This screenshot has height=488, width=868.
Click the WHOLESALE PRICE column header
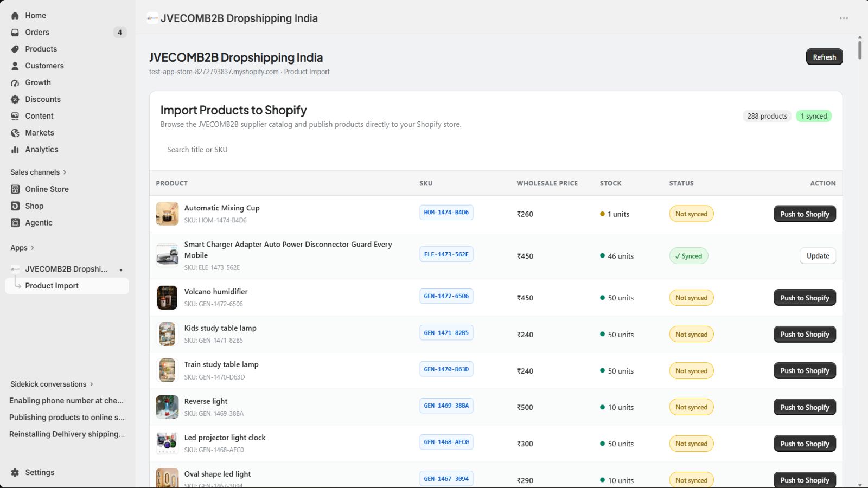click(547, 183)
